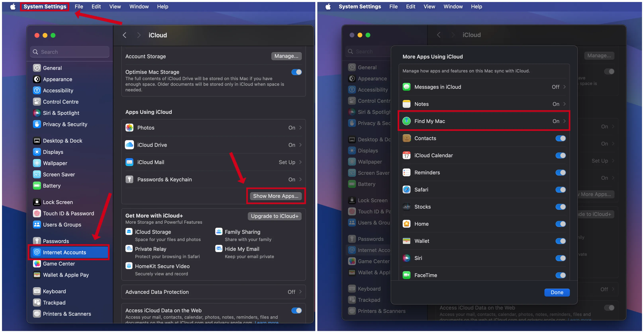Click the Search field in left window
This screenshot has width=644, height=333.
(x=70, y=52)
